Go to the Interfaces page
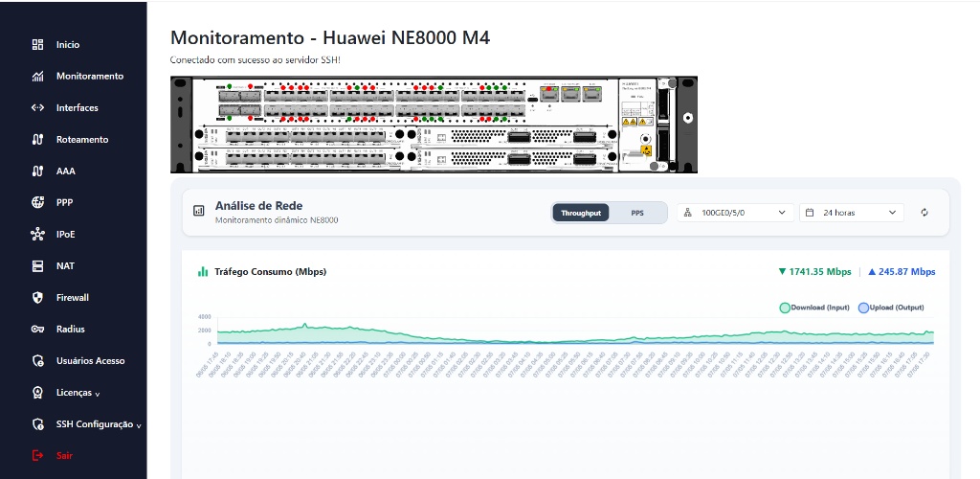The height and width of the screenshot is (479, 980). (77, 107)
